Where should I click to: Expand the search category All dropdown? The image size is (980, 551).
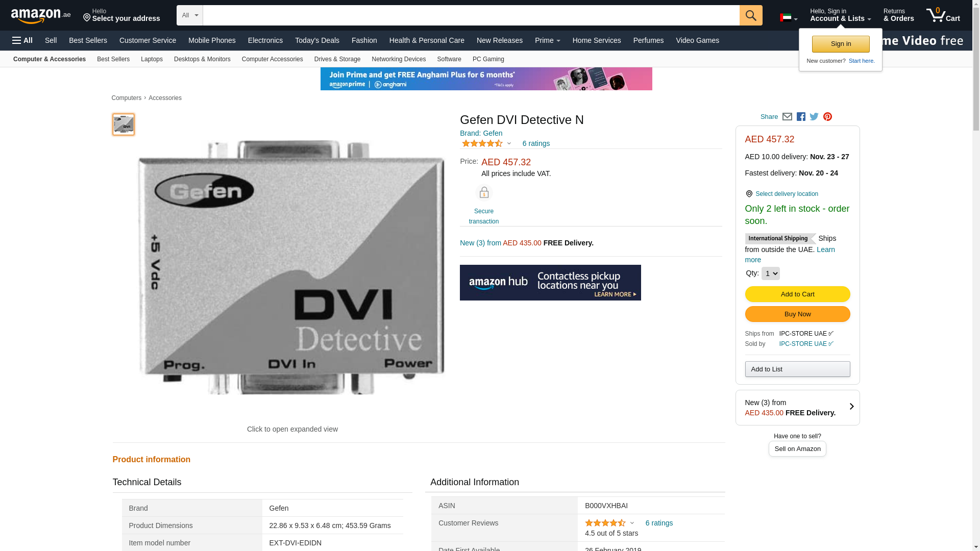[189, 15]
